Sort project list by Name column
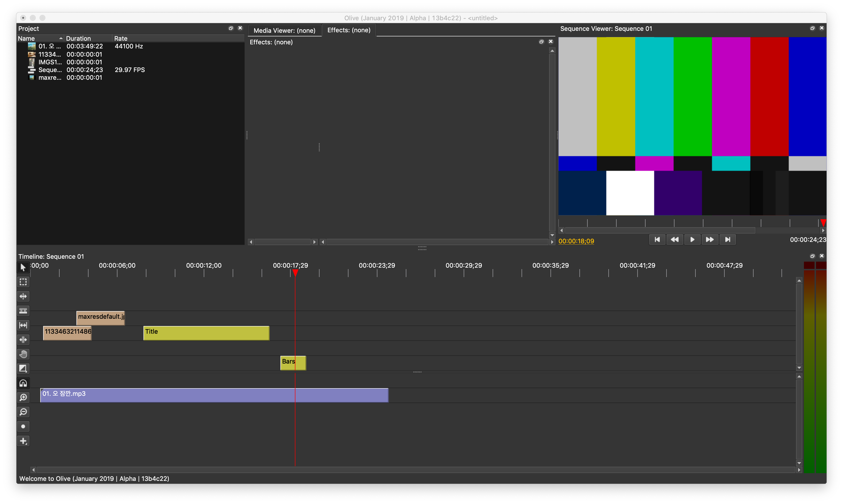This screenshot has width=843, height=504. tap(41, 38)
